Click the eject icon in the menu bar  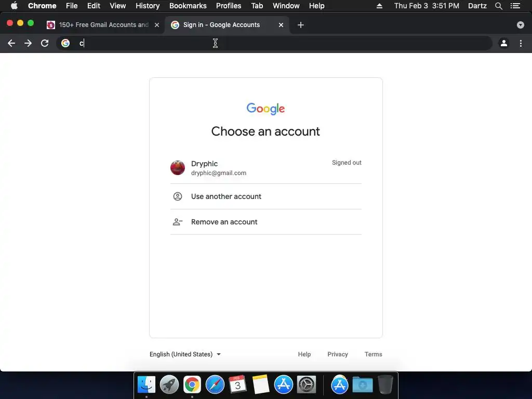379,6
